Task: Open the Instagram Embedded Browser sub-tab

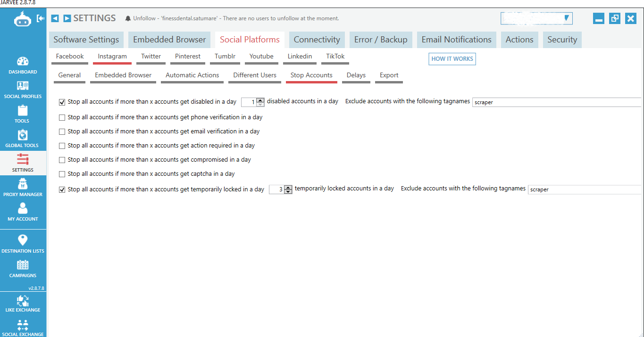Action: pyautogui.click(x=123, y=75)
